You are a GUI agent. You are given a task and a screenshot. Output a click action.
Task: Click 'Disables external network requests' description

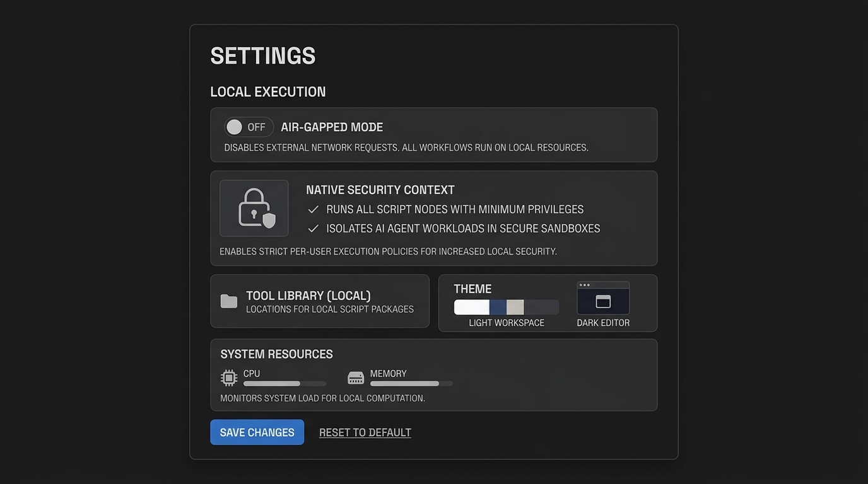(x=406, y=147)
